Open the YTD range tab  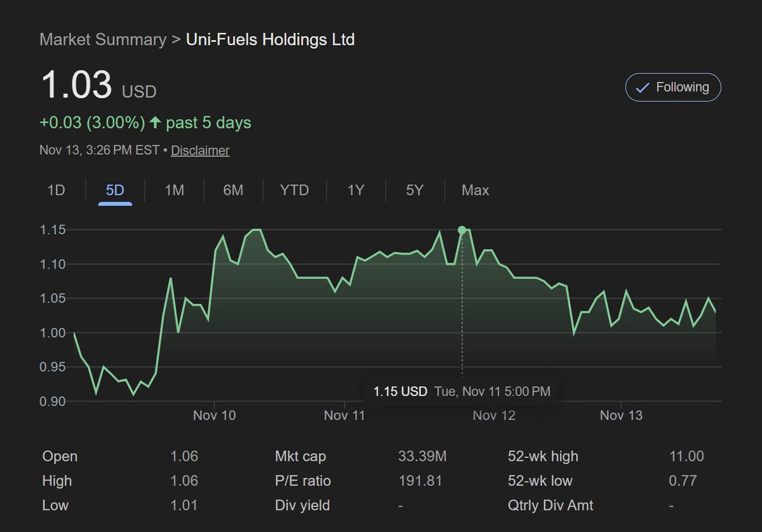pos(295,190)
